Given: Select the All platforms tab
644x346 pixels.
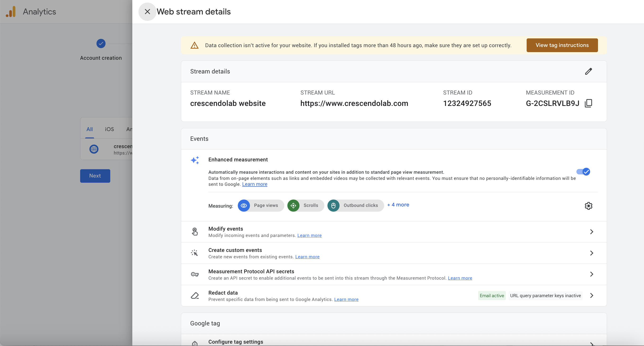Looking at the screenshot, I should pos(89,129).
